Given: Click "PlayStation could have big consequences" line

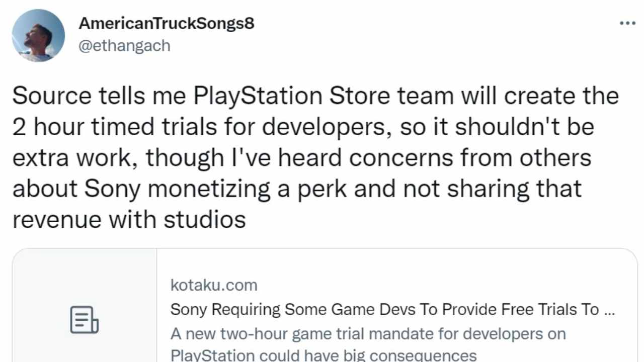Looking at the screenshot, I should point(324,356).
